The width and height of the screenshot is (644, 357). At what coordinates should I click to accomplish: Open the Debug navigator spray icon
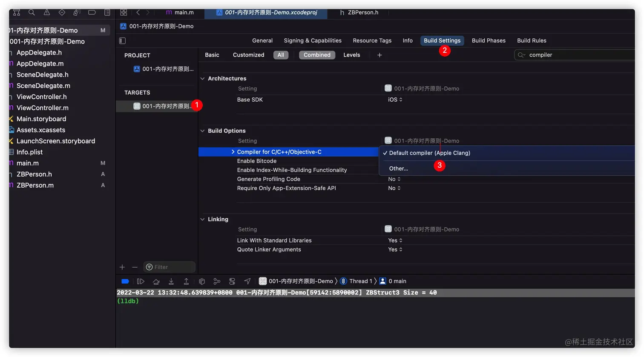[x=77, y=12]
